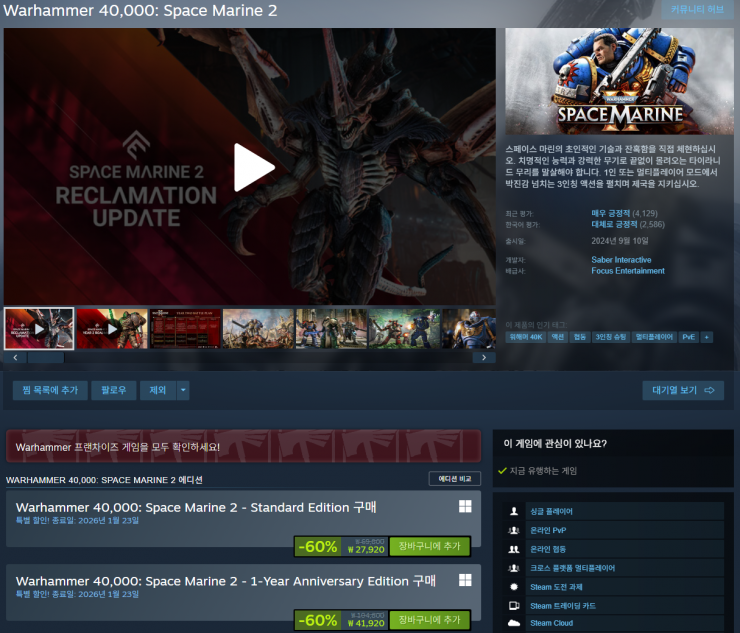Play the Reclamation Update trailer video
740x633 pixels.
(253, 167)
